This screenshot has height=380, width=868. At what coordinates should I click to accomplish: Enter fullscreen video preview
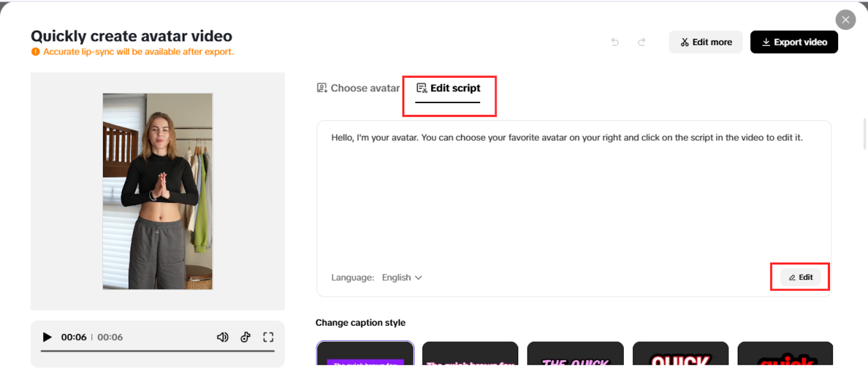pos(268,337)
